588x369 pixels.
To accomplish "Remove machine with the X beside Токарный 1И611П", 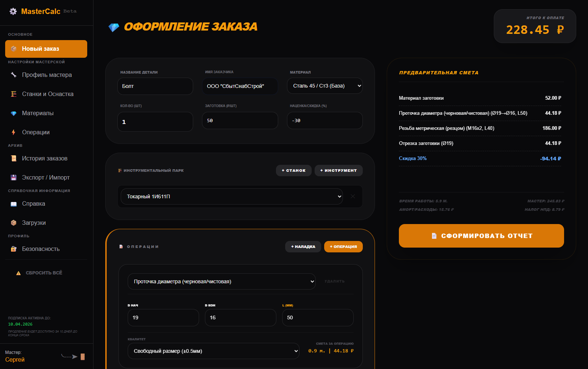I will click(353, 196).
